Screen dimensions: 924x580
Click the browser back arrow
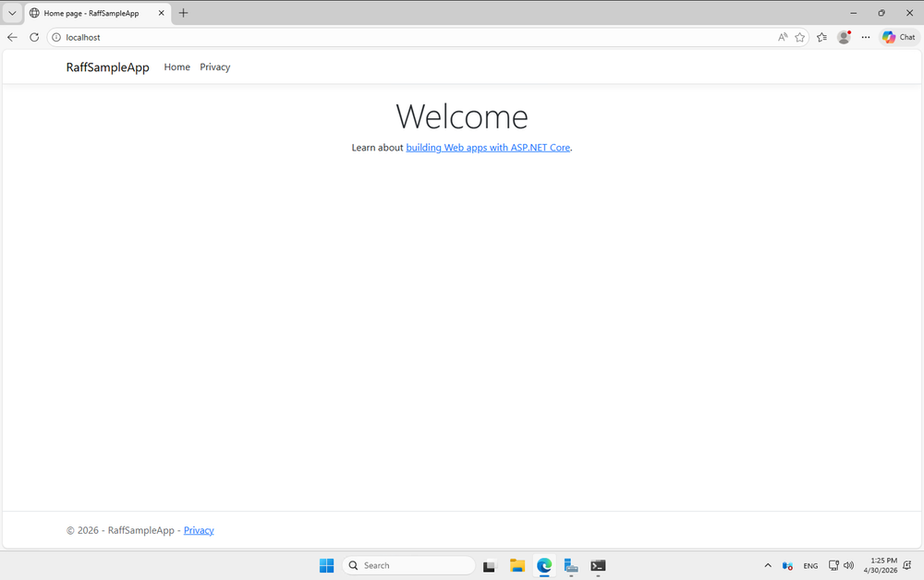point(12,37)
